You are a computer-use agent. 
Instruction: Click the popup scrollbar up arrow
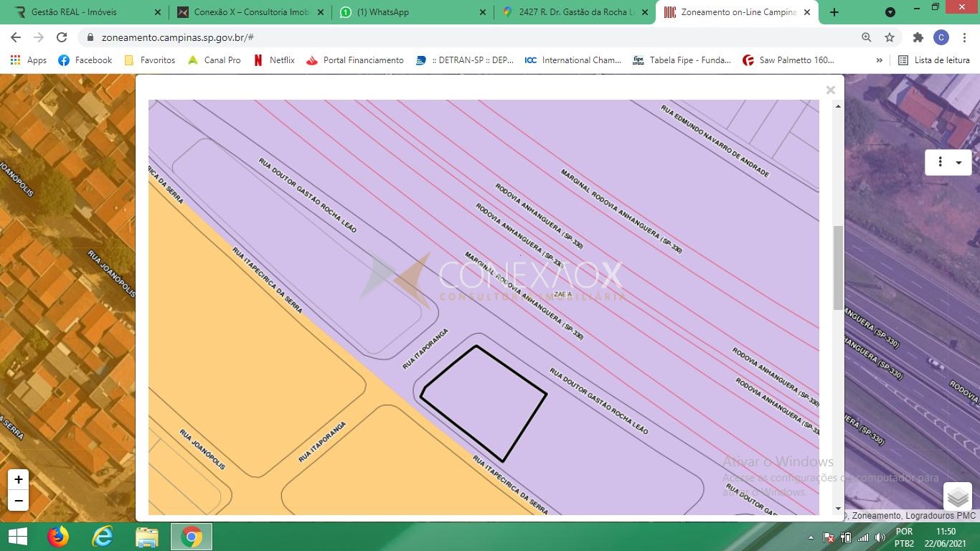point(838,106)
